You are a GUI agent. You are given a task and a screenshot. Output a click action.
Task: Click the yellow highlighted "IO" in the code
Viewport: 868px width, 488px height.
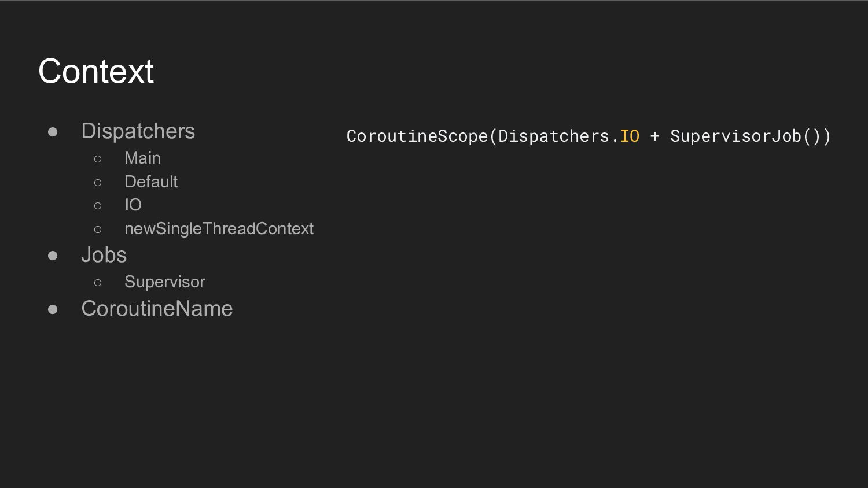pos(630,136)
